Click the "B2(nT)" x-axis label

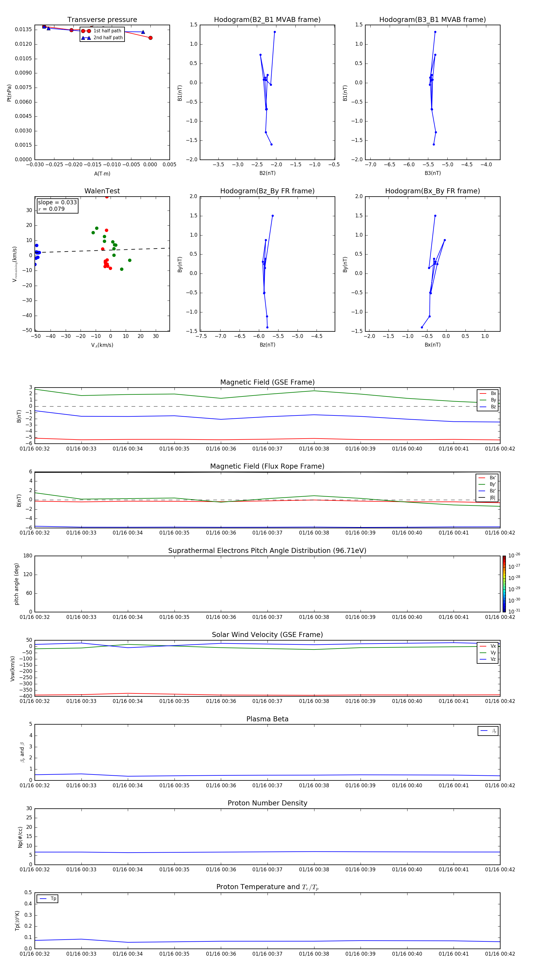pyautogui.click(x=267, y=173)
